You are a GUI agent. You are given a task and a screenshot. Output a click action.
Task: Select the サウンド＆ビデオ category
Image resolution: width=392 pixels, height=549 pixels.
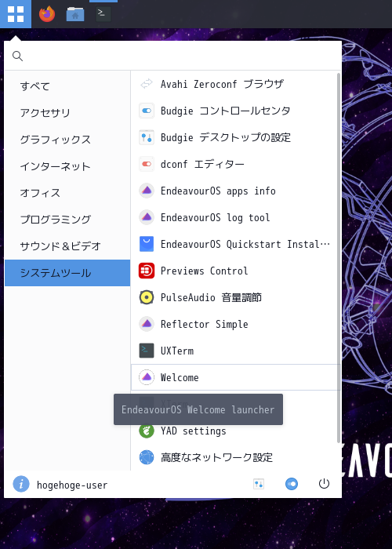pos(67,245)
